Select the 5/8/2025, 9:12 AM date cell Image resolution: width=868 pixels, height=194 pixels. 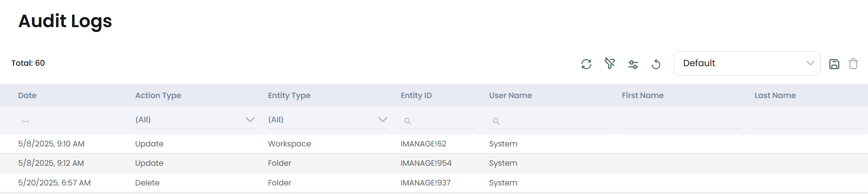point(51,163)
